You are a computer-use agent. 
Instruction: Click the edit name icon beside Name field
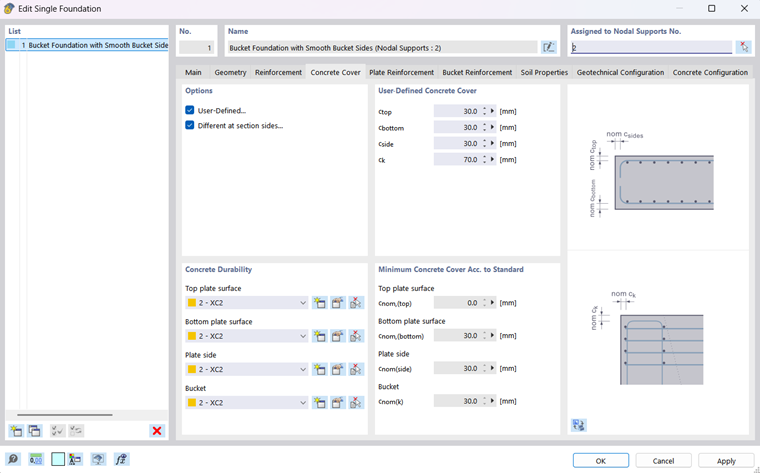[548, 47]
